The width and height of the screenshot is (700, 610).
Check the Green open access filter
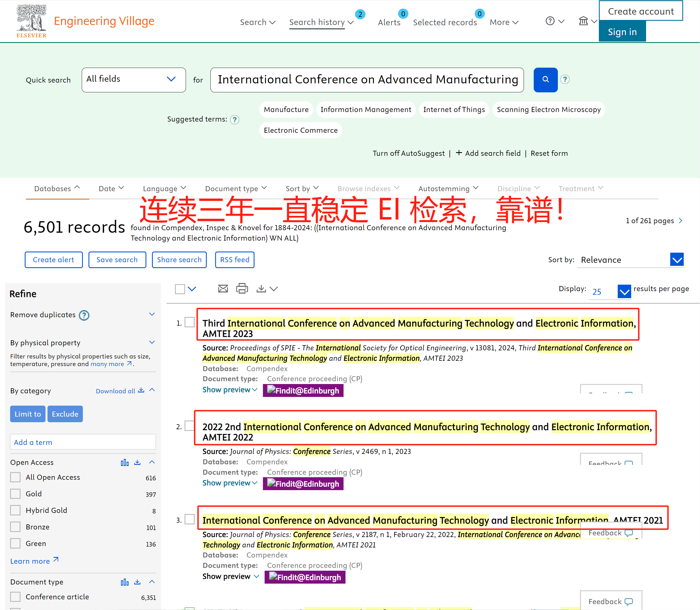point(15,543)
